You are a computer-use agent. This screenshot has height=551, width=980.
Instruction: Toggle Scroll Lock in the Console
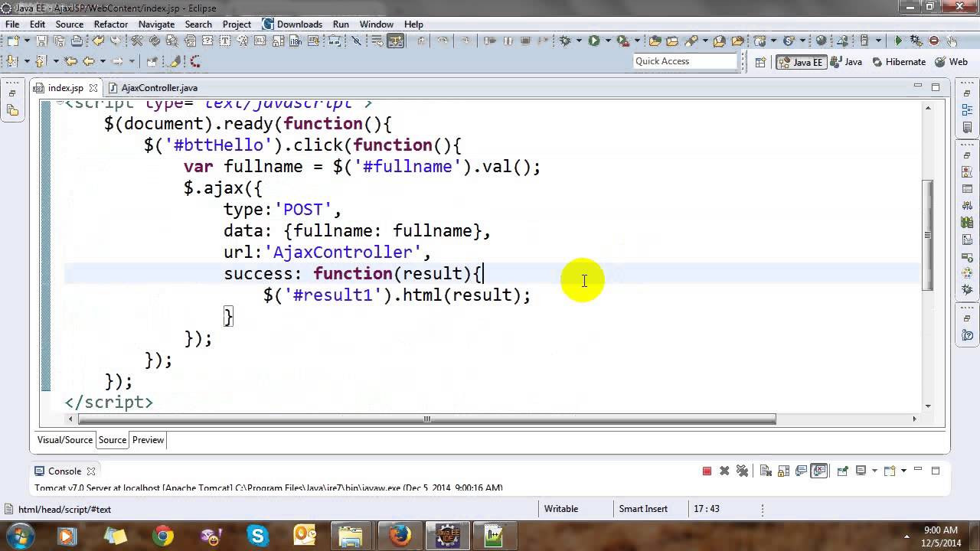click(783, 471)
